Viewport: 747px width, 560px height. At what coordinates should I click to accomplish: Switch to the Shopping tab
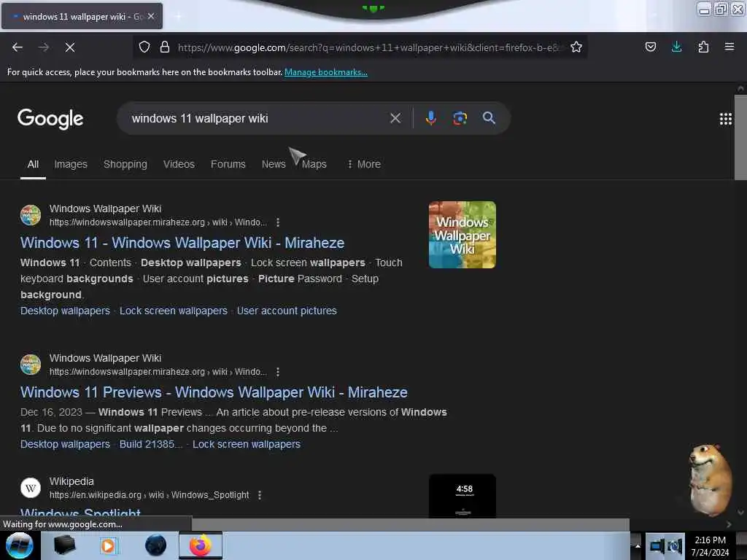[125, 164]
